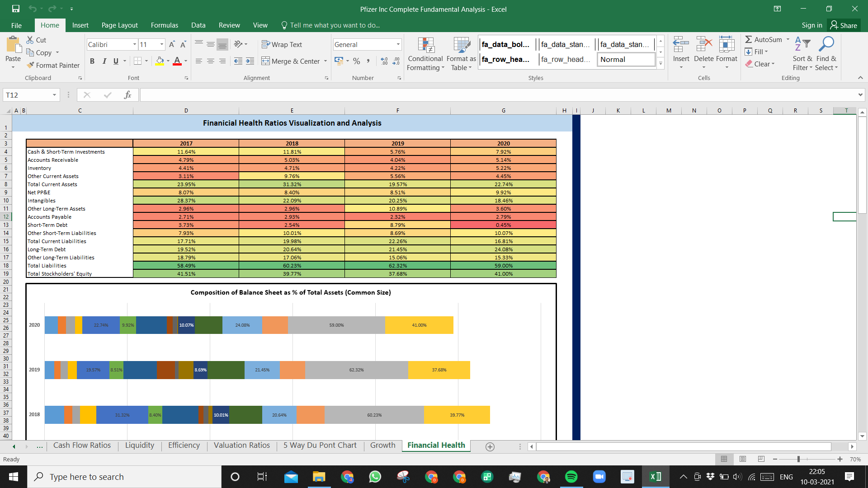
Task: Expand the formula bar
Action: 860,95
